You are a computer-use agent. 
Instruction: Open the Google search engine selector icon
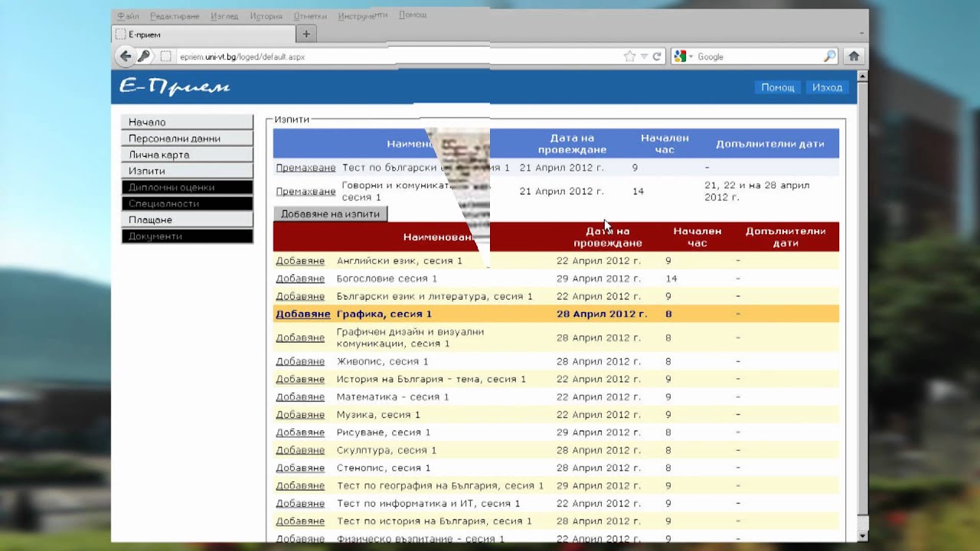coord(679,56)
